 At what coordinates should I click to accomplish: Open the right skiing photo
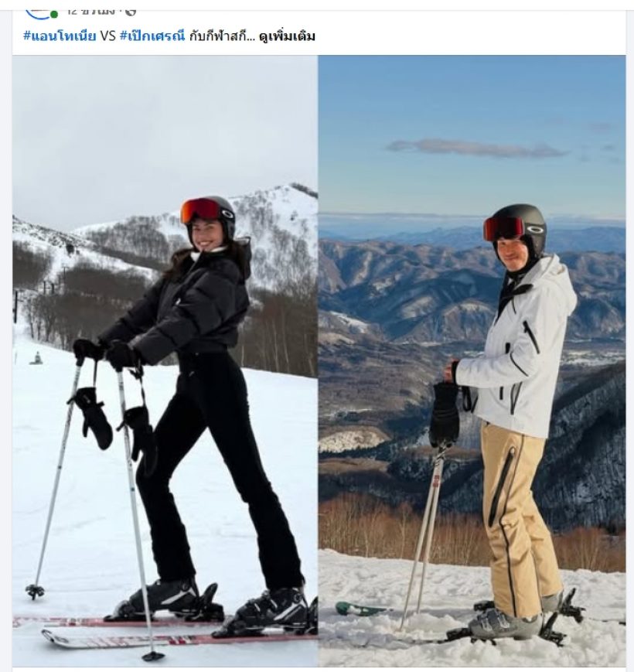click(x=472, y=360)
